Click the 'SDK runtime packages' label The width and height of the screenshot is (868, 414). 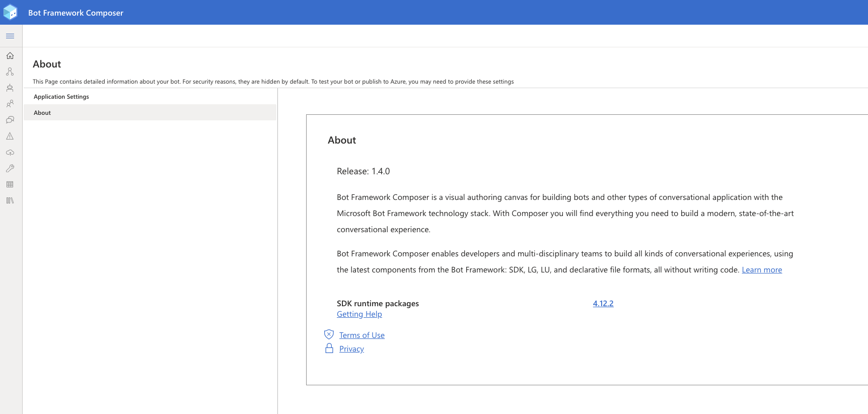pos(378,303)
